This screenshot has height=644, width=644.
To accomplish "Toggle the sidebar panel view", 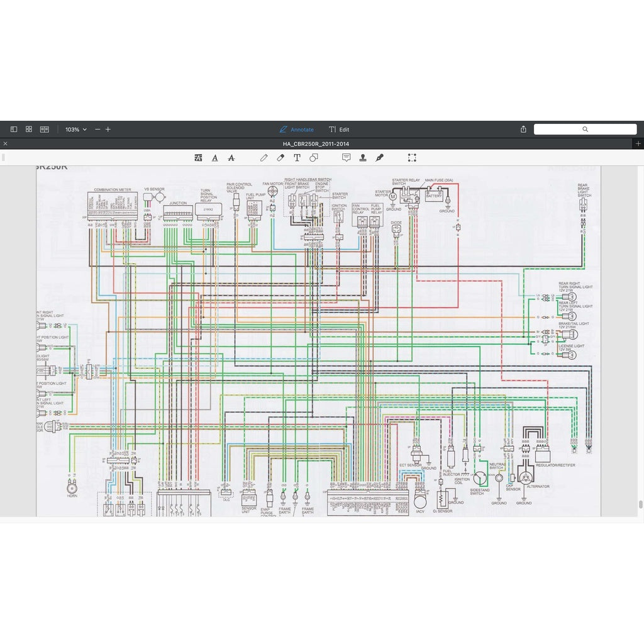I will tap(14, 130).
